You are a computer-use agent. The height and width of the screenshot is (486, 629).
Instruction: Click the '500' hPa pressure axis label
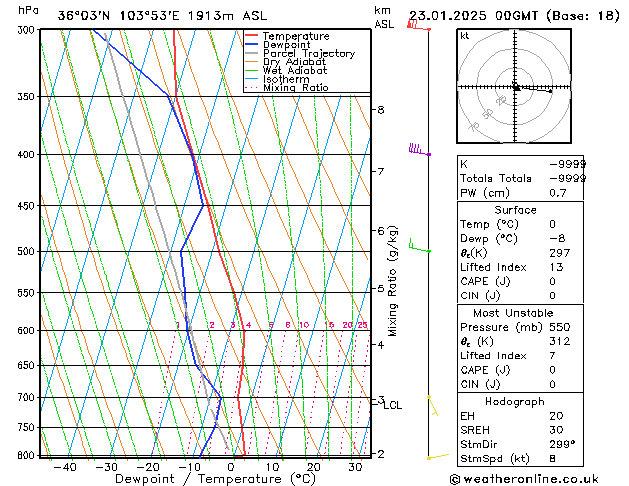(x=26, y=252)
